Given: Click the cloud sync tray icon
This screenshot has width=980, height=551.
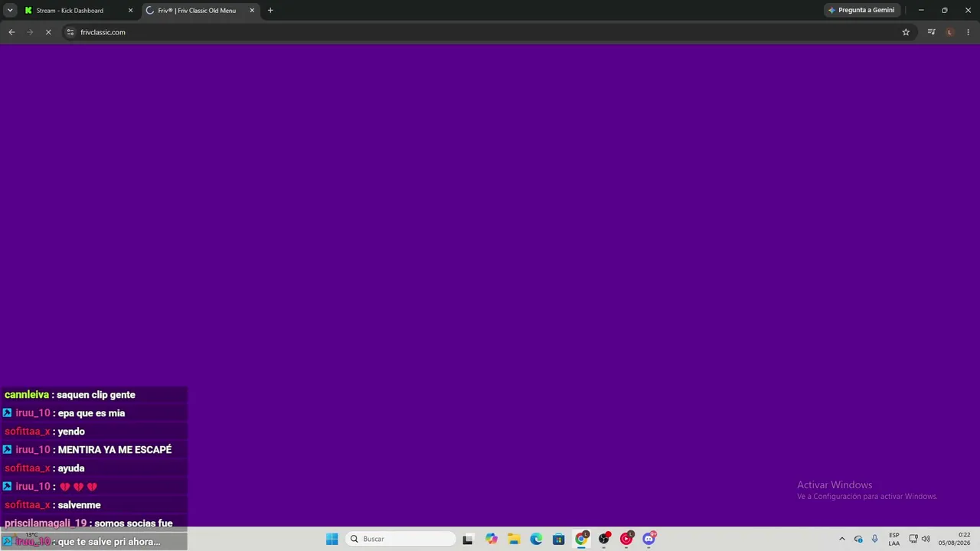Looking at the screenshot, I should pyautogui.click(x=858, y=539).
